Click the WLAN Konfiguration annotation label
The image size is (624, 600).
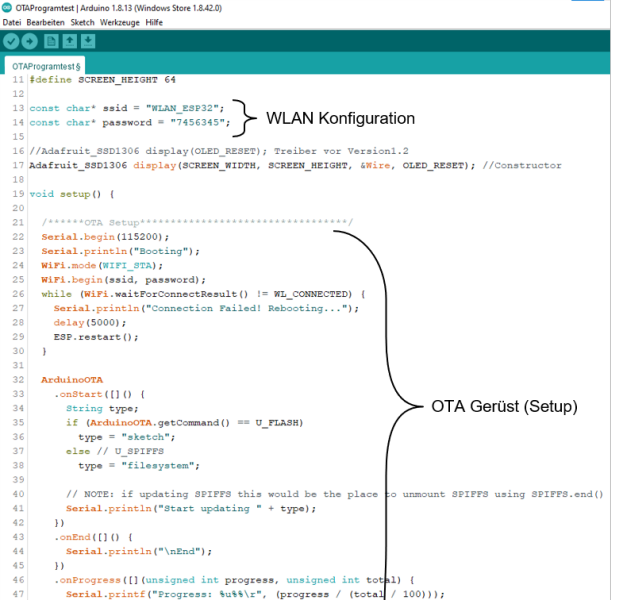pos(340,118)
